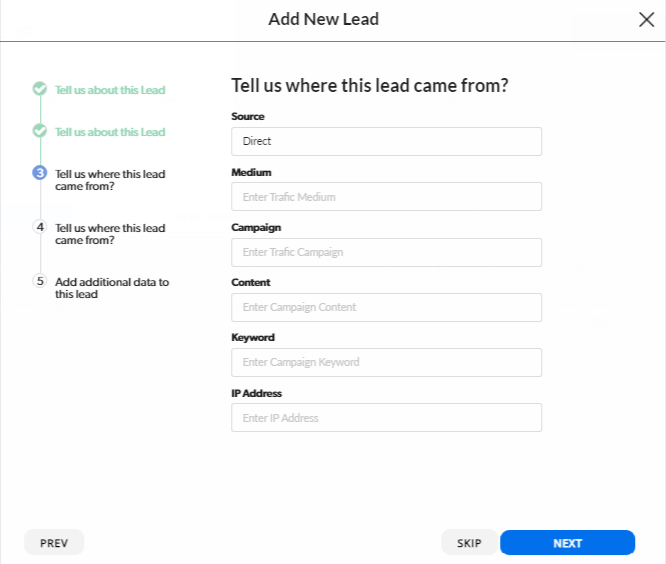Click the second step's green checkmark icon
This screenshot has width=666, height=564.
tap(40, 131)
